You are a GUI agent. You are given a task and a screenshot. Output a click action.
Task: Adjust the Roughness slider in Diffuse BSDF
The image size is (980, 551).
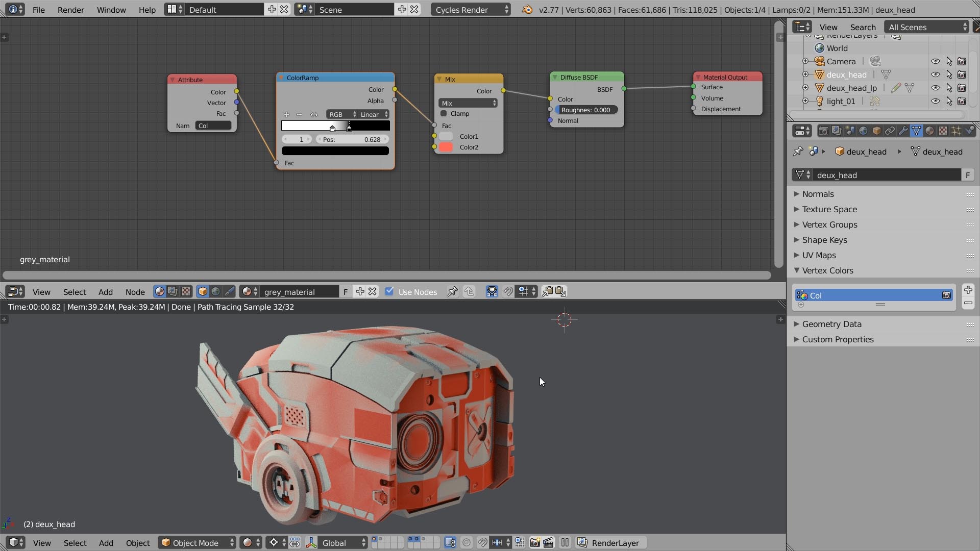[586, 110]
